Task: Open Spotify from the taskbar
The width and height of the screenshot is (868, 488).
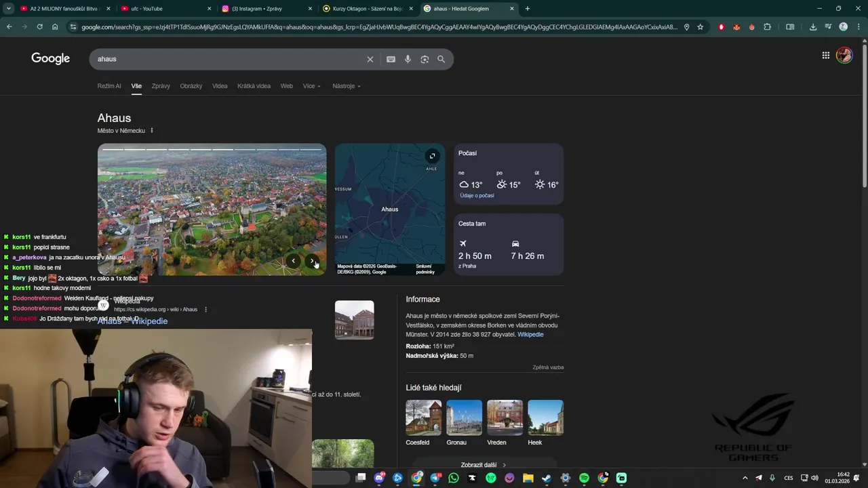Action: [x=584, y=478]
